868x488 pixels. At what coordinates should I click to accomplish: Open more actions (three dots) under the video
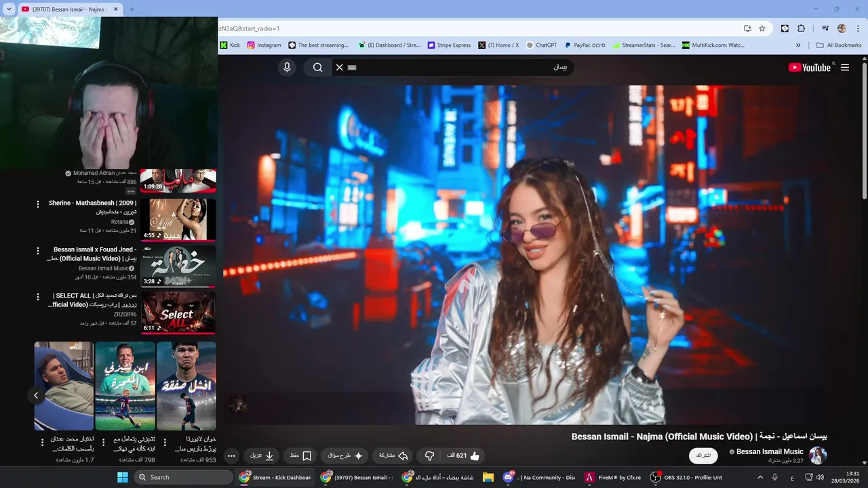click(231, 455)
